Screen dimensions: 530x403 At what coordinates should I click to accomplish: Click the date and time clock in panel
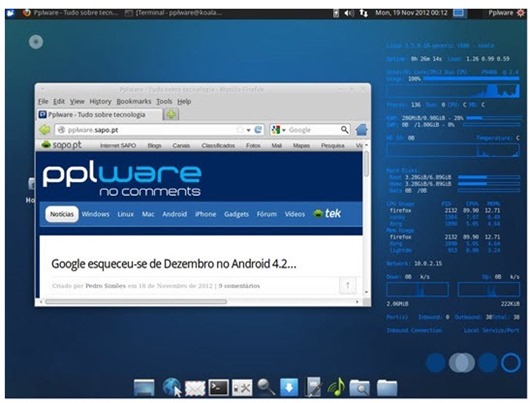[411, 13]
